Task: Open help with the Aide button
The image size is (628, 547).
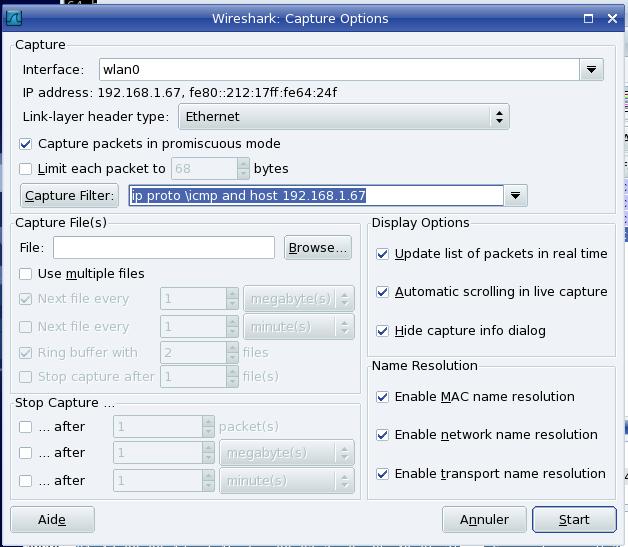Action: pyautogui.click(x=52, y=520)
